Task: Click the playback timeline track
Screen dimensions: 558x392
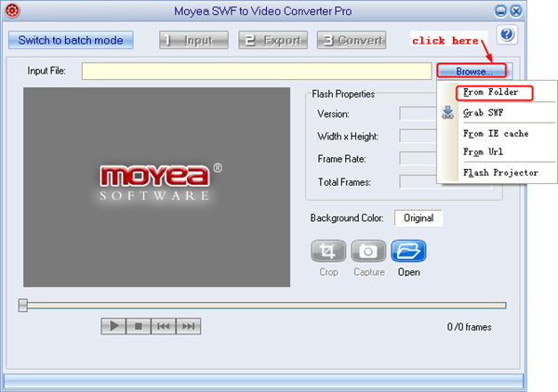Action: click(267, 306)
